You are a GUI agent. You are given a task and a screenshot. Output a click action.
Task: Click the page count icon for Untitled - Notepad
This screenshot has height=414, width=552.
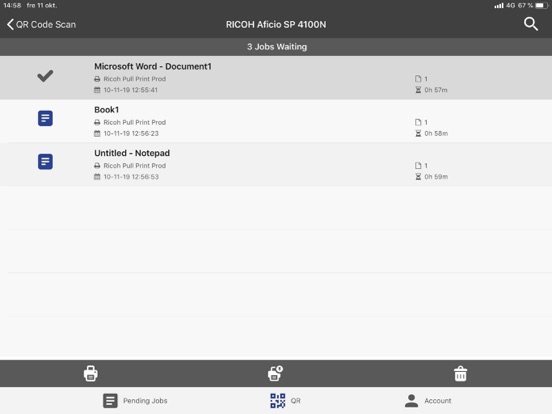pos(418,166)
